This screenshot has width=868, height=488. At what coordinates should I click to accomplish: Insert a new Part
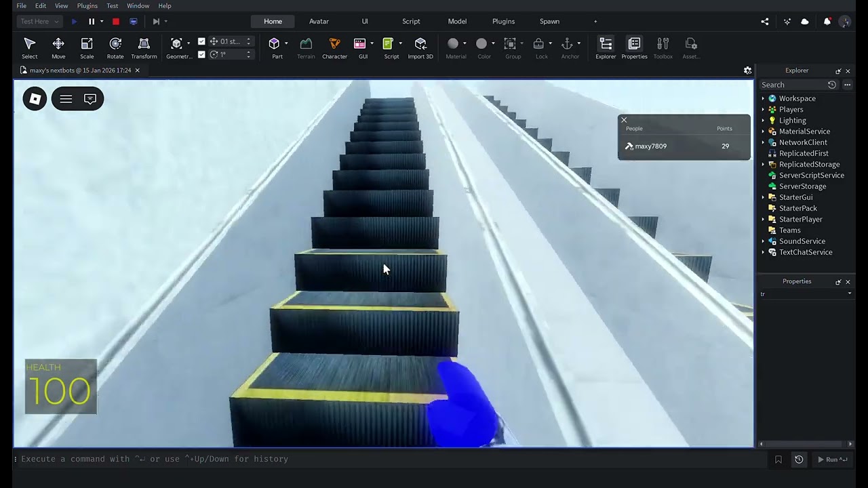pos(274,44)
